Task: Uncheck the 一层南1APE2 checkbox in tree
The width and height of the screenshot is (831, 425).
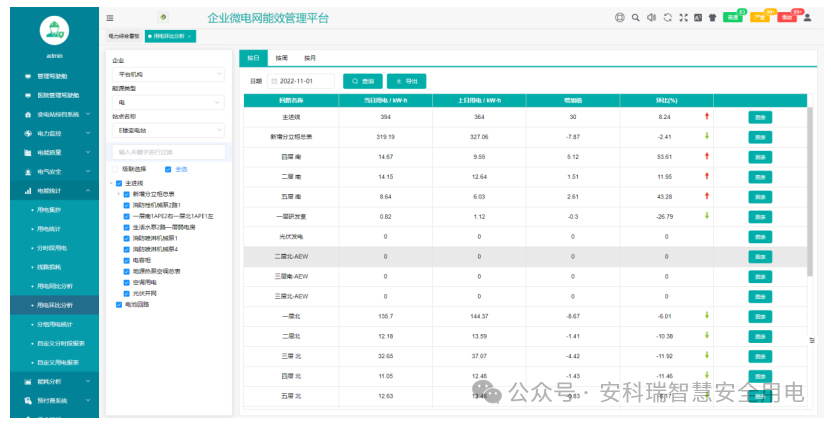Action: 126,216
